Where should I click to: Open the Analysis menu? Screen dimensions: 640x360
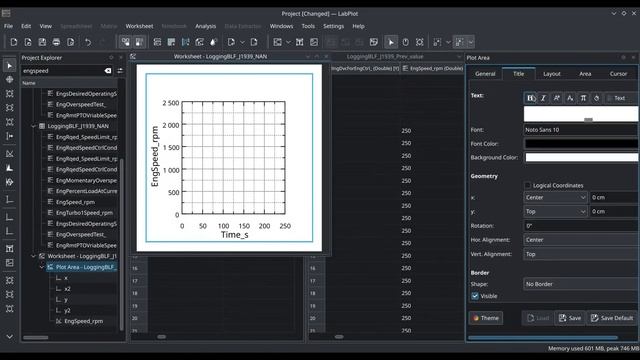[x=205, y=26]
